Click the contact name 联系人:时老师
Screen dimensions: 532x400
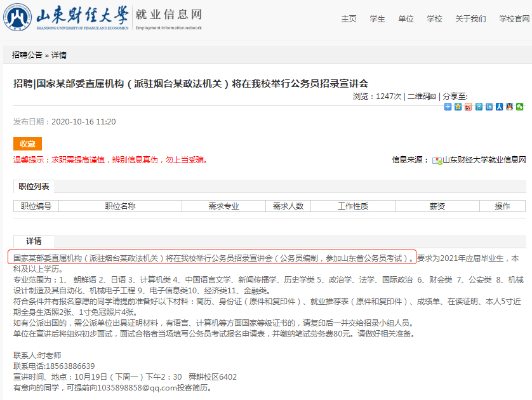[37, 355]
